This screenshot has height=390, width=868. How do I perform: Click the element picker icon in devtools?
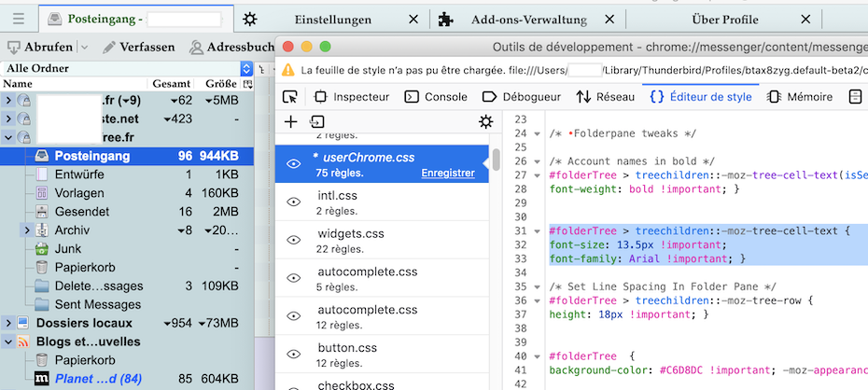pos(290,96)
